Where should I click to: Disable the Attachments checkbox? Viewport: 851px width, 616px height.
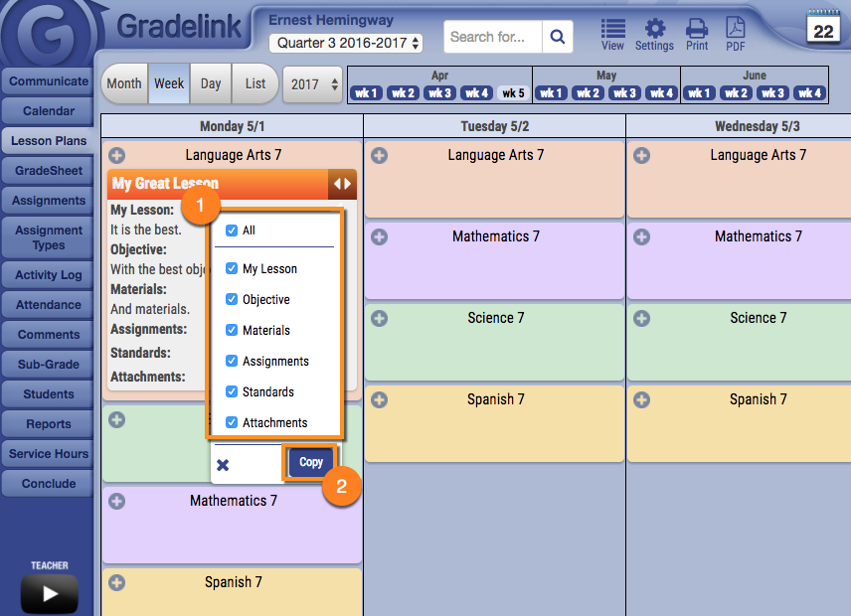(x=232, y=422)
